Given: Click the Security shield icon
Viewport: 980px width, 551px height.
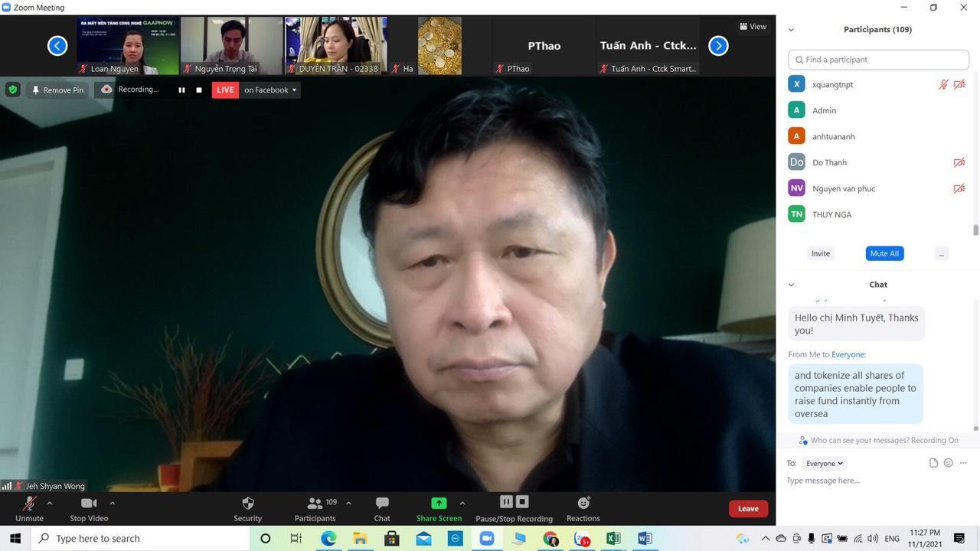Looking at the screenshot, I should (247, 503).
